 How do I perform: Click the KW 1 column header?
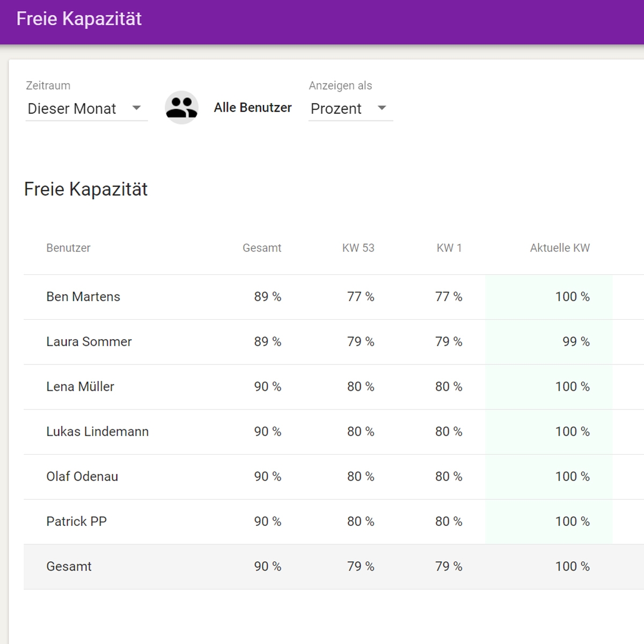tap(449, 248)
